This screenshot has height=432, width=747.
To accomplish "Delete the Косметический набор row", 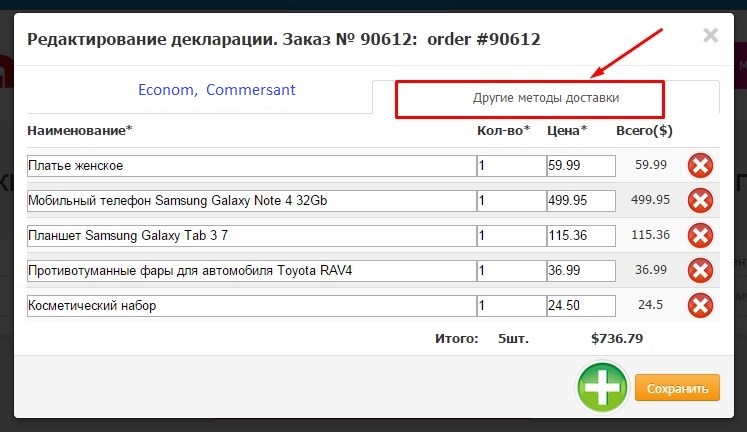I will coord(700,305).
